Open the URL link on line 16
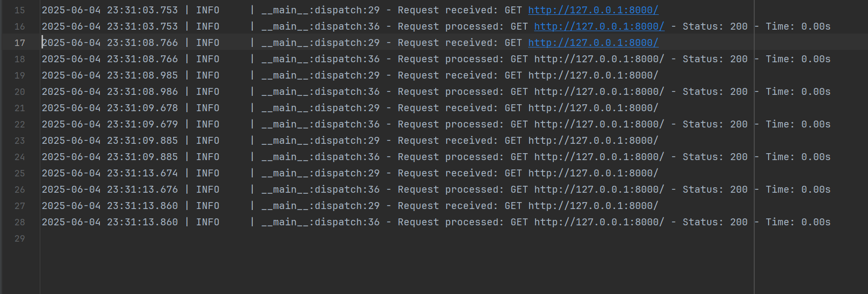 [x=599, y=27]
